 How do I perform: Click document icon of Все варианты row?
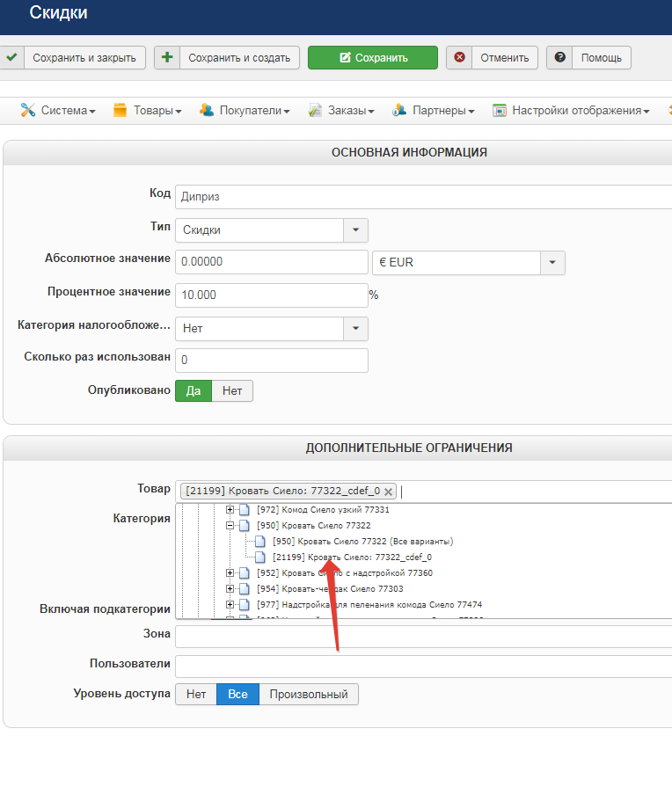pyautogui.click(x=260, y=542)
